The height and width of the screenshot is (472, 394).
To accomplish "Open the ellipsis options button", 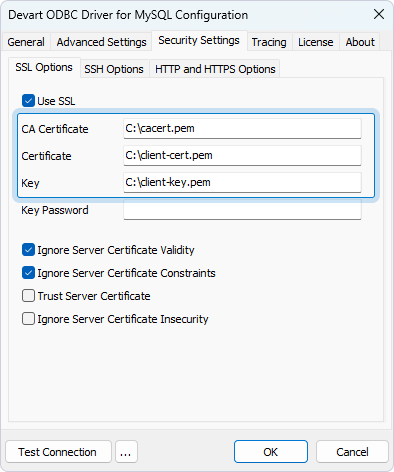I will [x=126, y=452].
